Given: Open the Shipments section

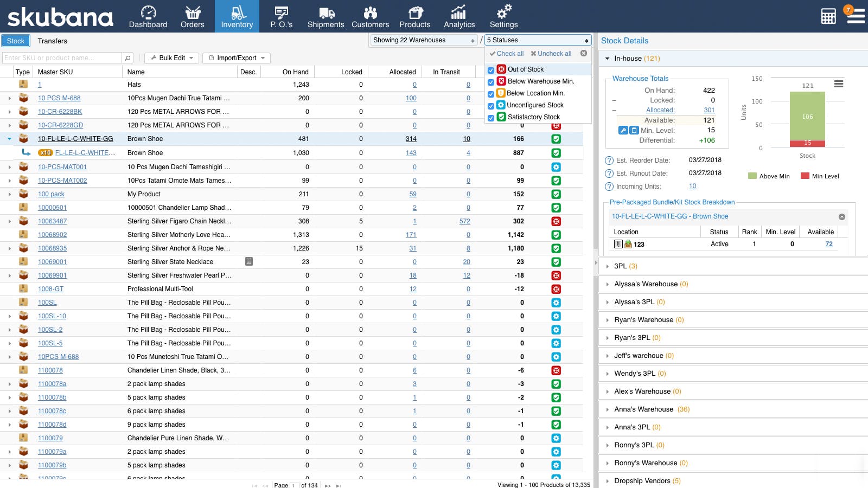Looking at the screenshot, I should pos(325,16).
